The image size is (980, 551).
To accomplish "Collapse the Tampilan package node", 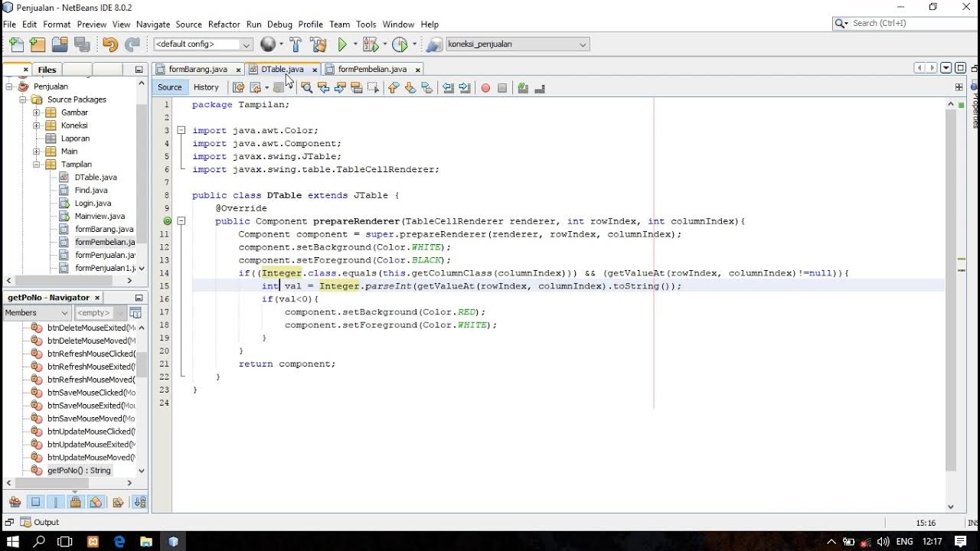I will [36, 165].
